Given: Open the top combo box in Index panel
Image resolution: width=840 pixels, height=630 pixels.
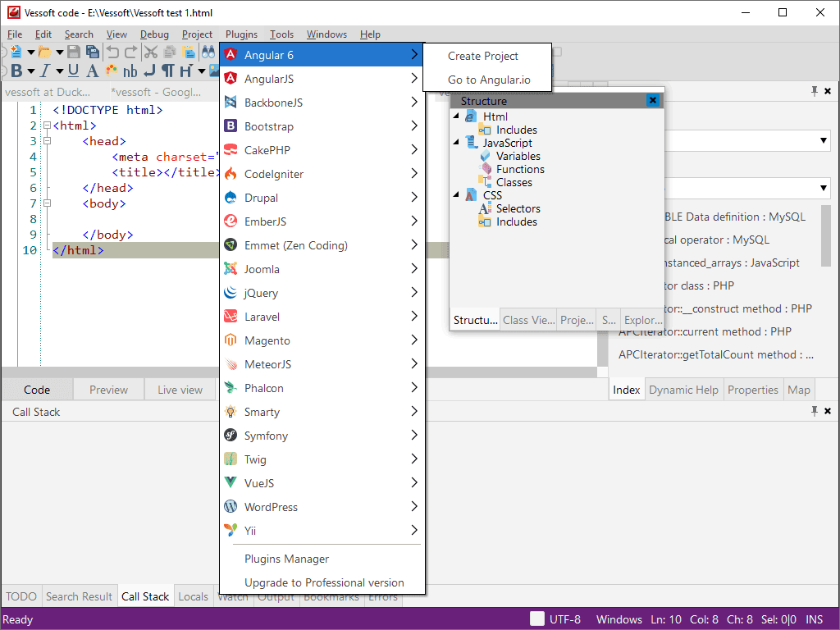Looking at the screenshot, I should point(824,141).
